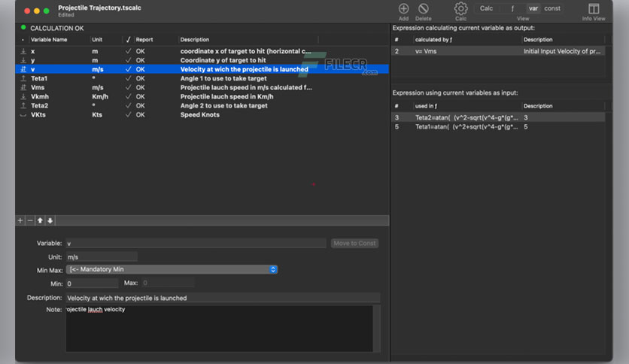Add a row with the plus icon
This screenshot has height=364, width=629.
point(20,220)
